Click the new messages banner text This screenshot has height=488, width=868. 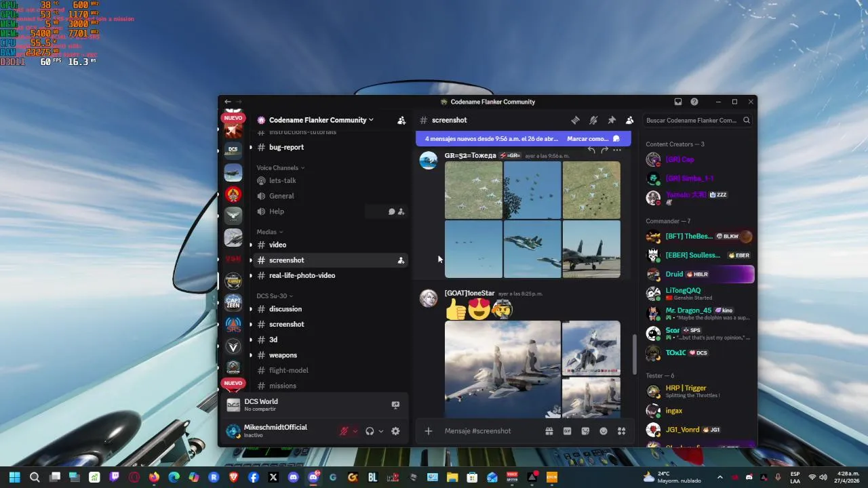[x=492, y=139]
